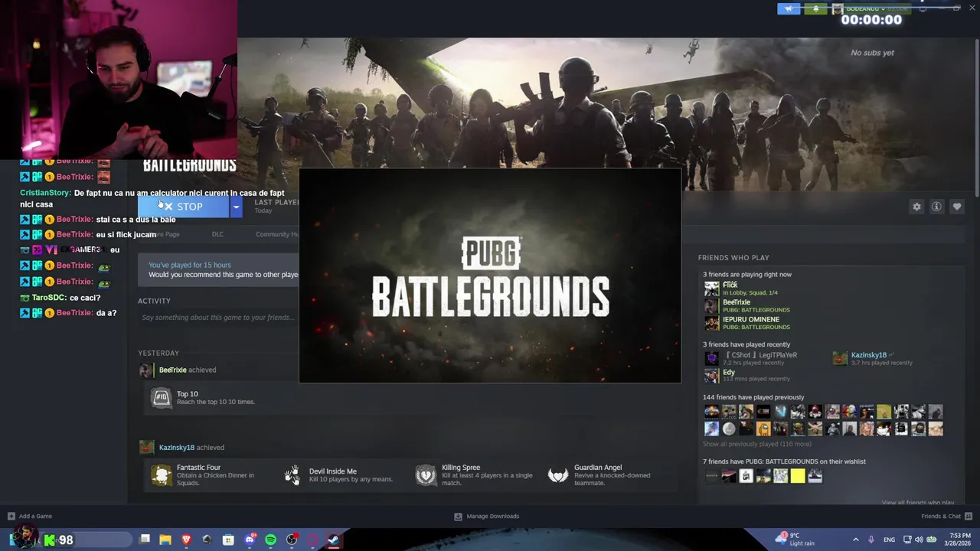
Task: Show hidden system tray icons chevron
Action: point(856,540)
